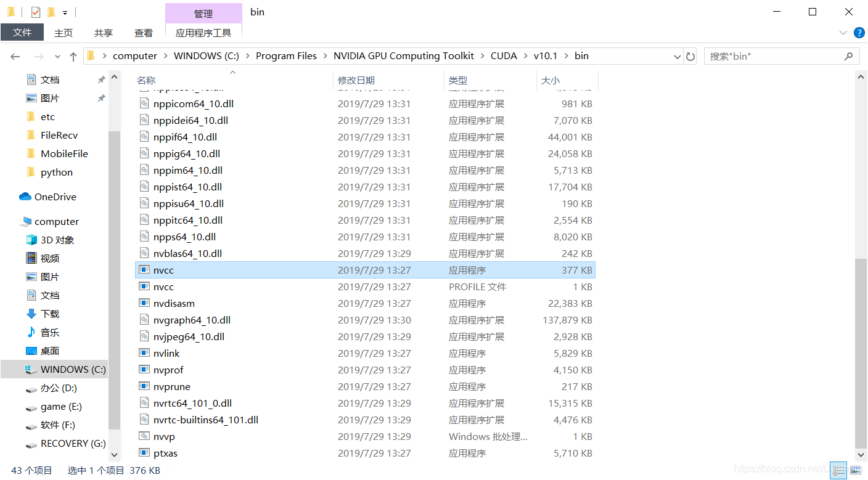Click the 3D 对象 cube icon
Screen dimensions: 868x480
pos(31,240)
